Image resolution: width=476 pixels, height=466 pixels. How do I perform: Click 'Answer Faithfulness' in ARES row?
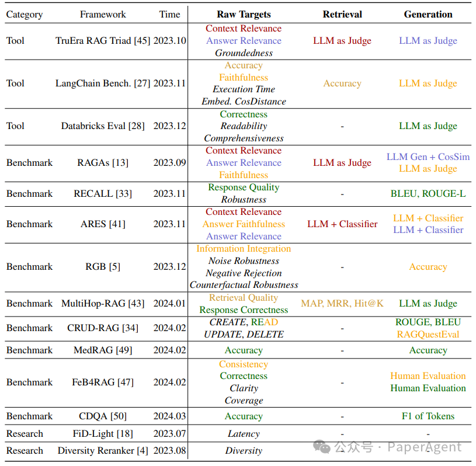pos(244,224)
